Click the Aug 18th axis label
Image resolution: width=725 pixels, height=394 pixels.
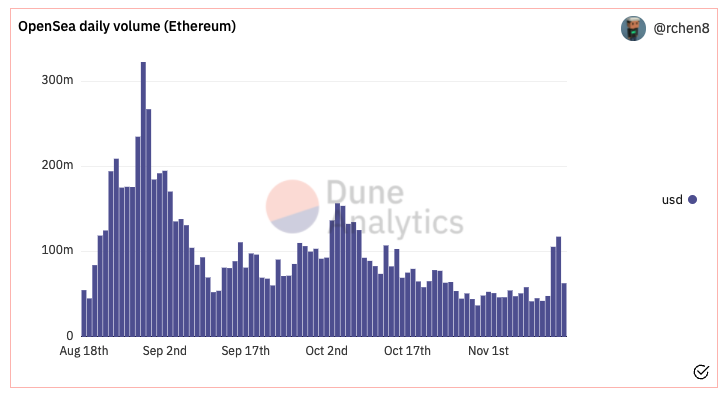click(84, 351)
